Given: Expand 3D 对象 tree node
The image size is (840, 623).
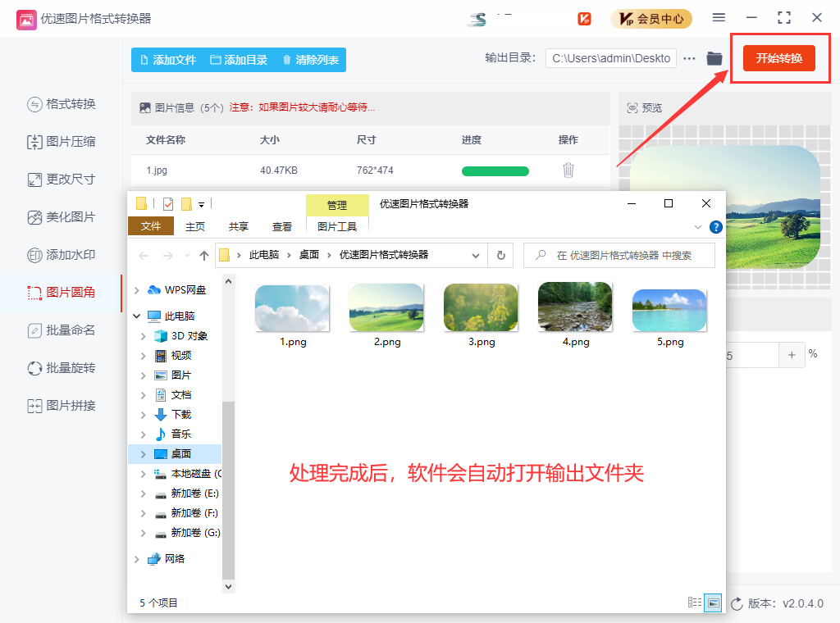Looking at the screenshot, I should click(143, 336).
